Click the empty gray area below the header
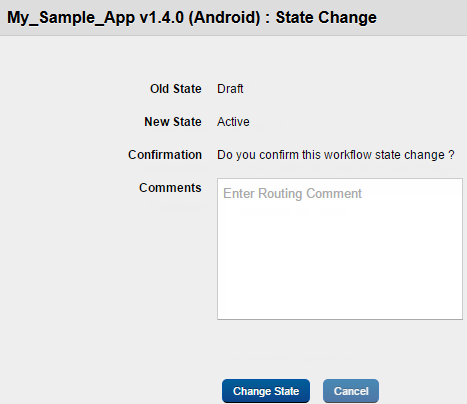 [233, 57]
